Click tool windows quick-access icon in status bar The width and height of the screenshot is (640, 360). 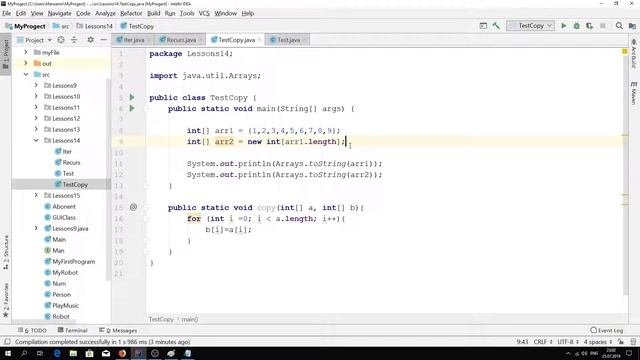[7, 342]
